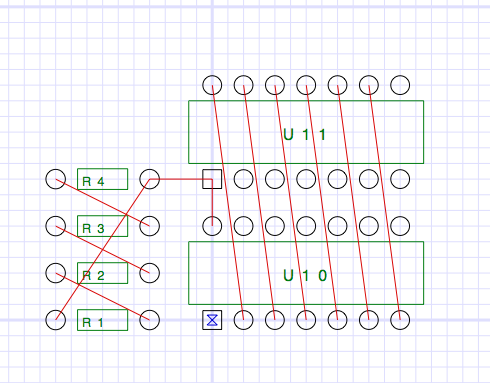The height and width of the screenshot is (383, 490).
Task: Click the R3 resistor label
Action: [x=93, y=228]
